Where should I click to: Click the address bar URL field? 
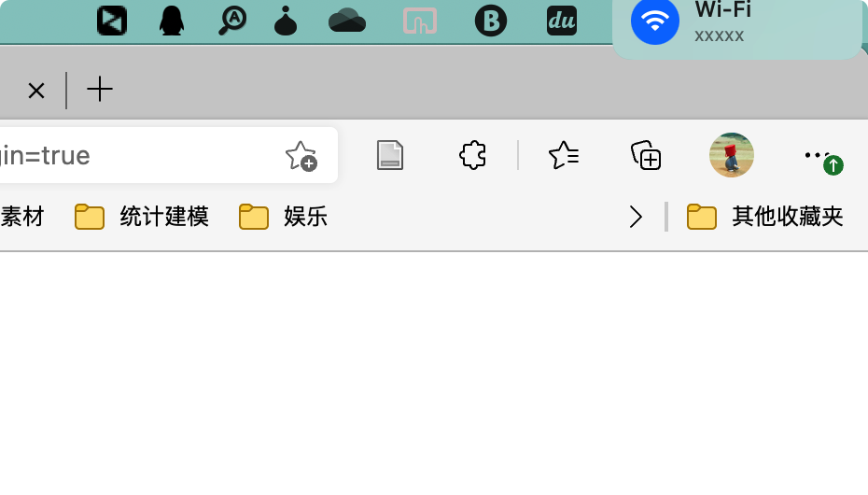point(138,156)
